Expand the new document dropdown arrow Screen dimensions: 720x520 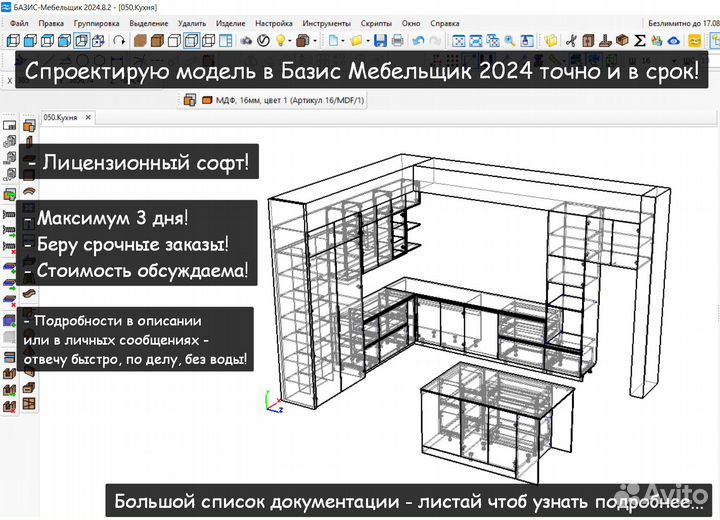coord(343,41)
